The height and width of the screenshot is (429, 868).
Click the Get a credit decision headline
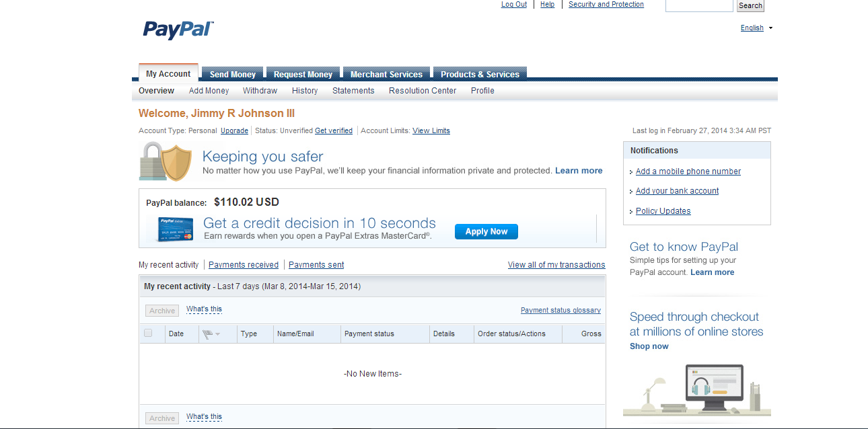point(320,223)
